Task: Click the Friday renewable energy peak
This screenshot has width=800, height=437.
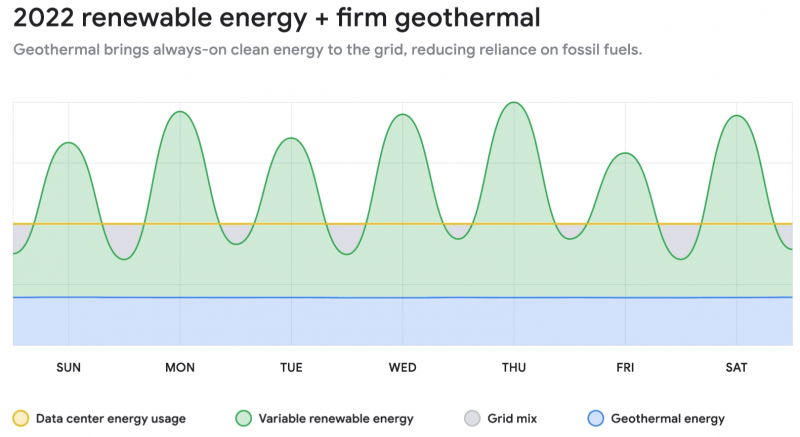Action: click(625, 153)
